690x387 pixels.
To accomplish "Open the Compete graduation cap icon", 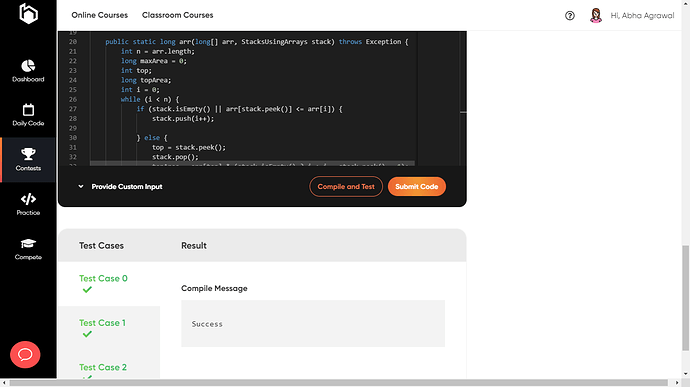I will point(28,243).
